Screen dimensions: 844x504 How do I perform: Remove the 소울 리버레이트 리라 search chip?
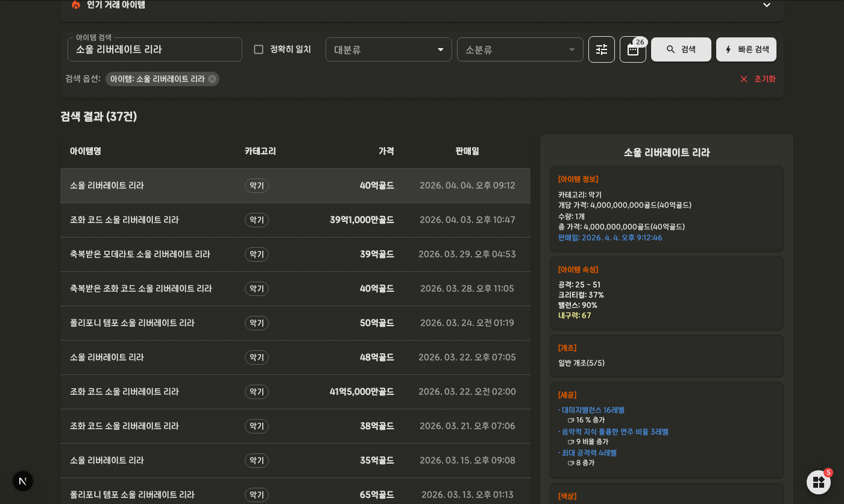coord(212,79)
